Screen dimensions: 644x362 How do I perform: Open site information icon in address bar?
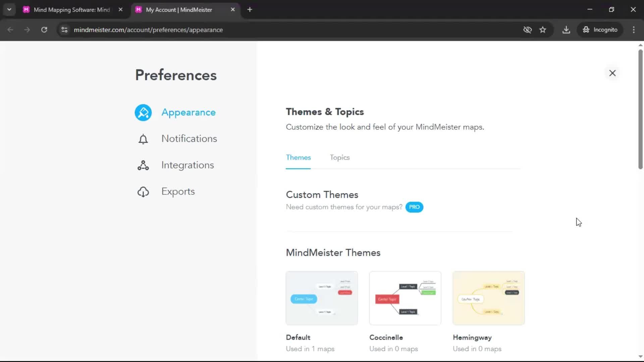pos(64,30)
